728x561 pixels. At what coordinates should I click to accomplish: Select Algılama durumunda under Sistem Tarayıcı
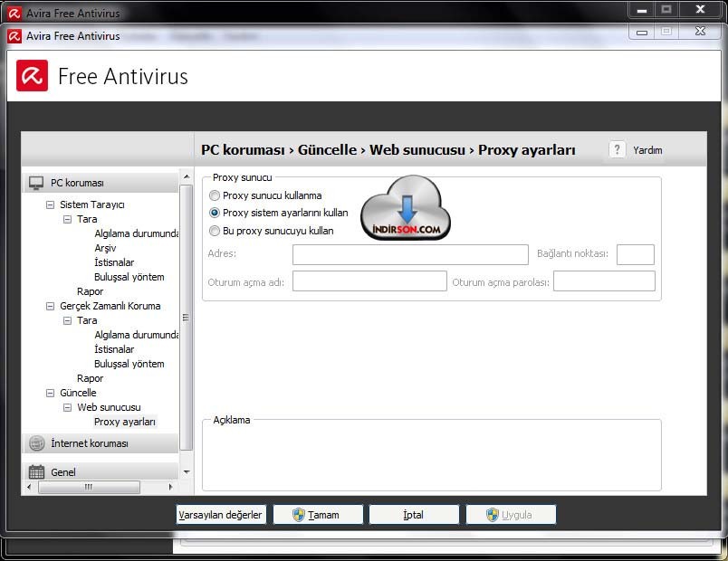pyautogui.click(x=136, y=233)
